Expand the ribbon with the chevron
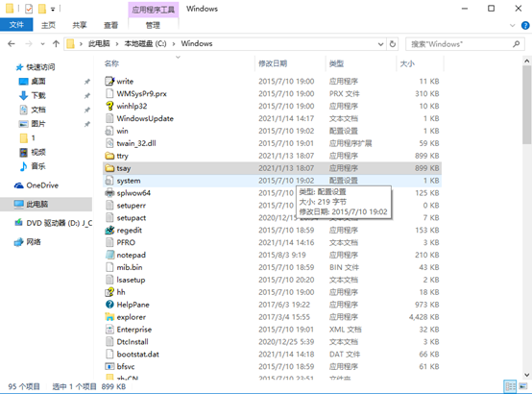This screenshot has width=532, height=394. point(513,26)
